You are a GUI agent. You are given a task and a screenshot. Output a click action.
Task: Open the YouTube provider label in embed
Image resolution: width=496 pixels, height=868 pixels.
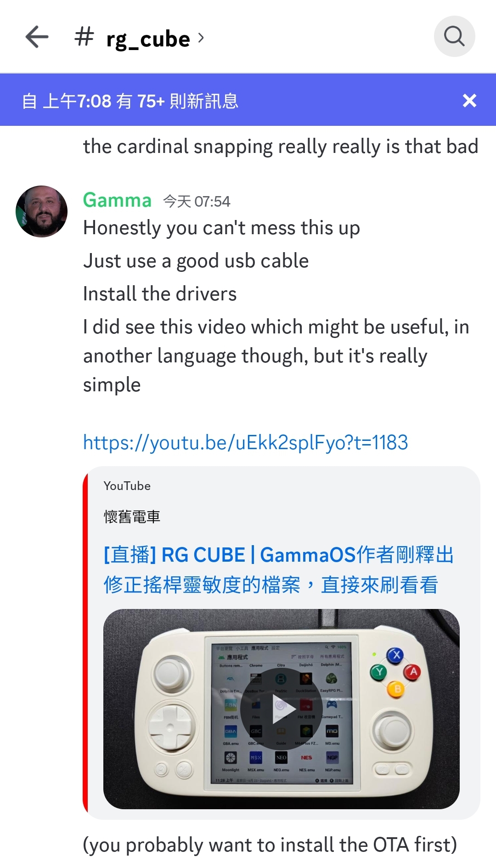(127, 486)
